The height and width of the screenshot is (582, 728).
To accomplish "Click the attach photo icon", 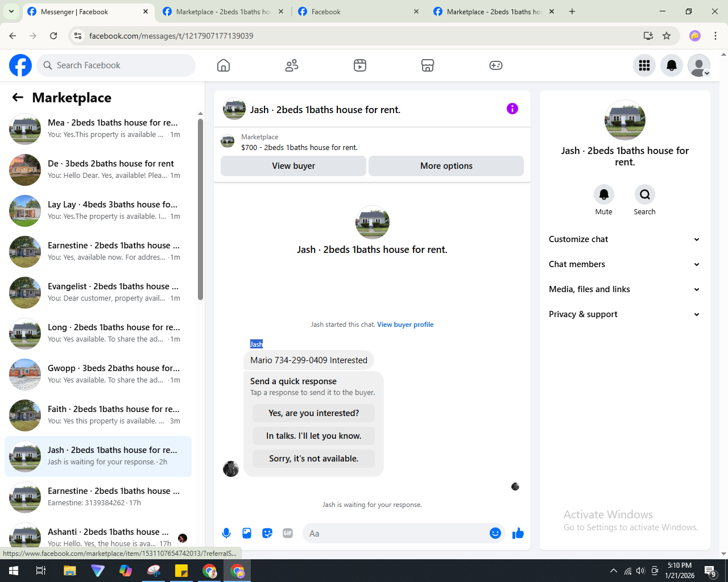I will coord(247,533).
